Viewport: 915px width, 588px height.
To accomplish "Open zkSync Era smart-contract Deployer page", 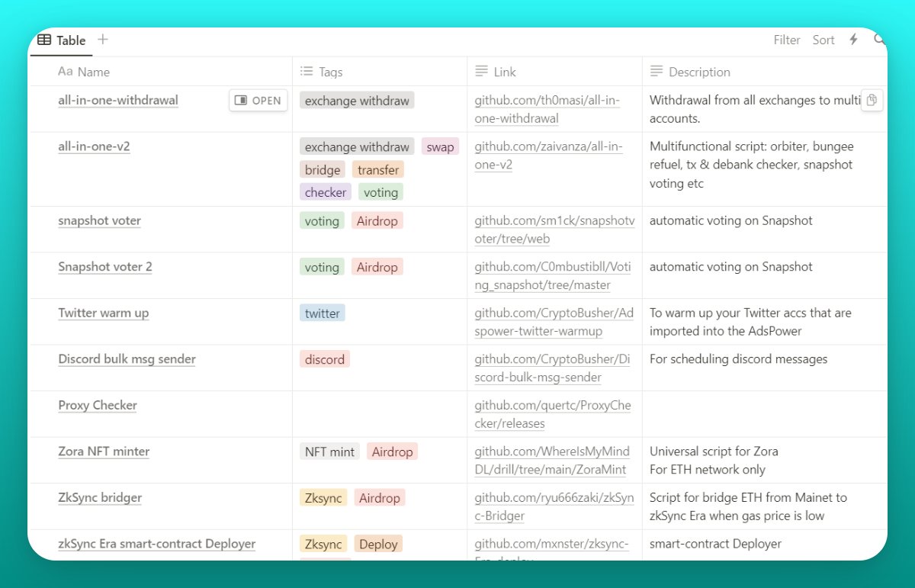I will coord(157,544).
